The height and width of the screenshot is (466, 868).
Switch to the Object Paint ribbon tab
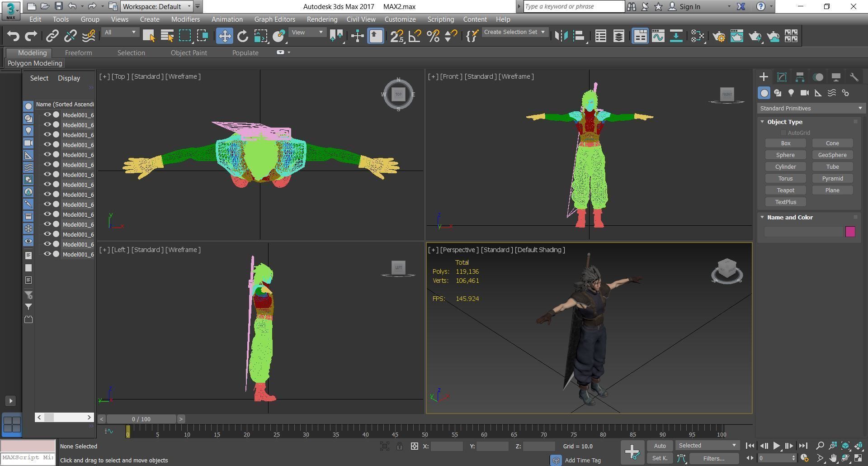click(189, 53)
